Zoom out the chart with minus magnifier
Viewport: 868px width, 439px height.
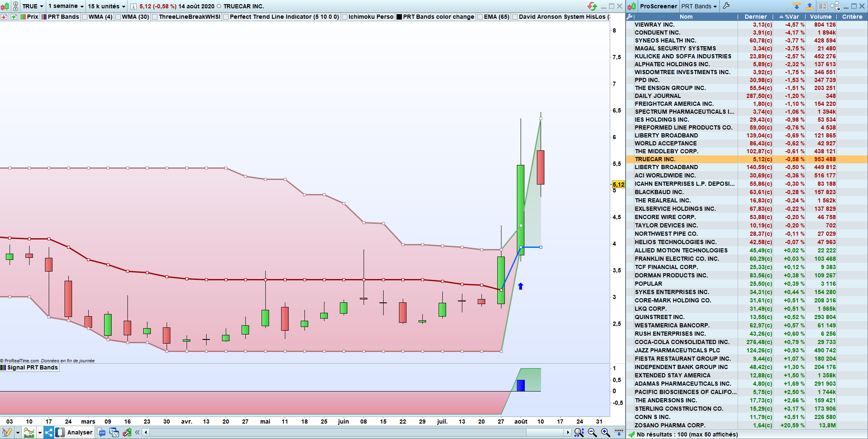(x=592, y=432)
